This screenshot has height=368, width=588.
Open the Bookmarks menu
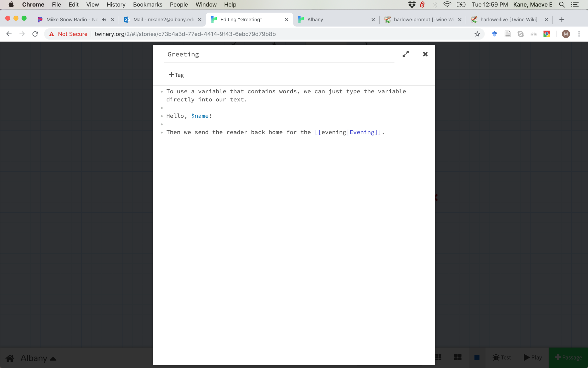coord(148,5)
